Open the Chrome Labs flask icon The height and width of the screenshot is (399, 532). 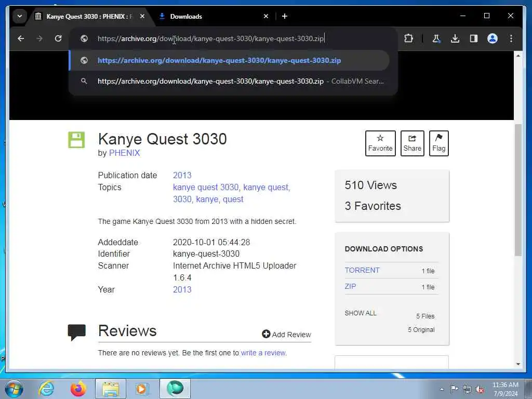click(x=436, y=38)
